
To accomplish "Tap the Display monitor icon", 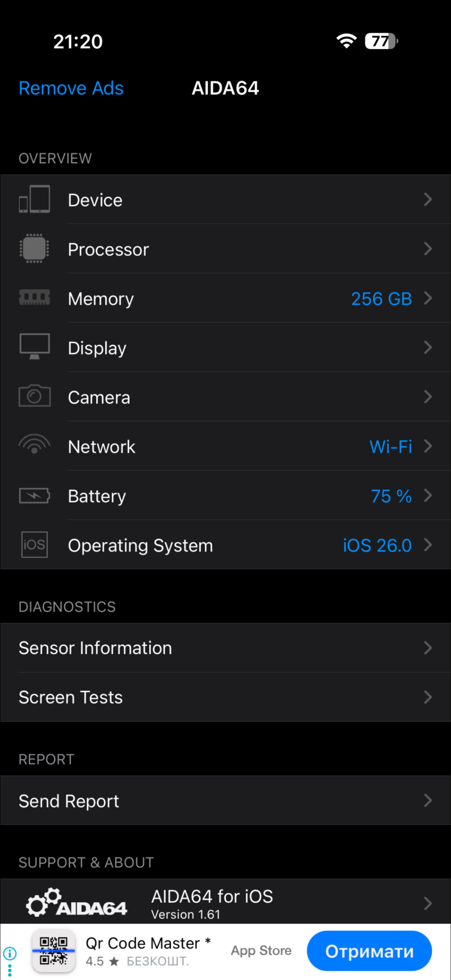I will 35,347.
